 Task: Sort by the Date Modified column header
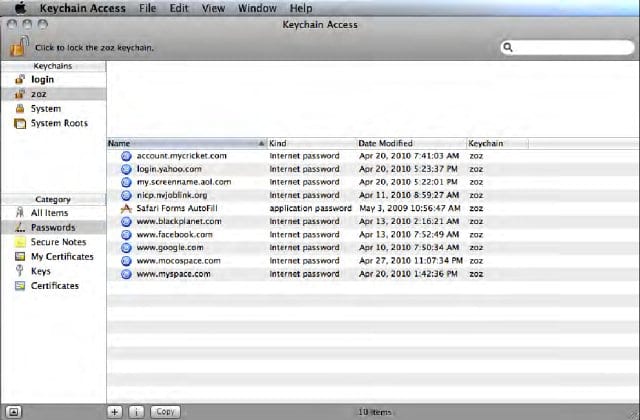pos(411,143)
